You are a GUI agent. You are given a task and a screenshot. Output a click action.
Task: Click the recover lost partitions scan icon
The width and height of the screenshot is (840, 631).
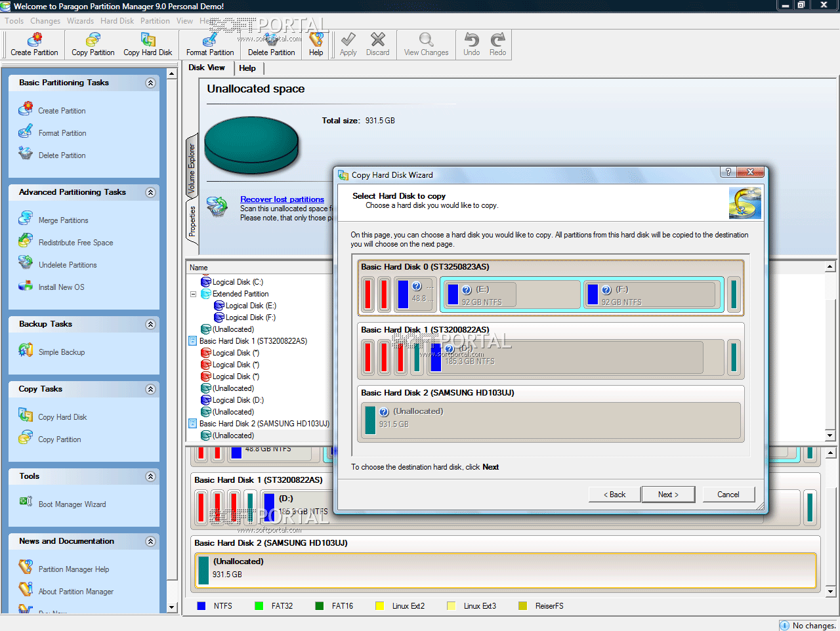tap(217, 207)
